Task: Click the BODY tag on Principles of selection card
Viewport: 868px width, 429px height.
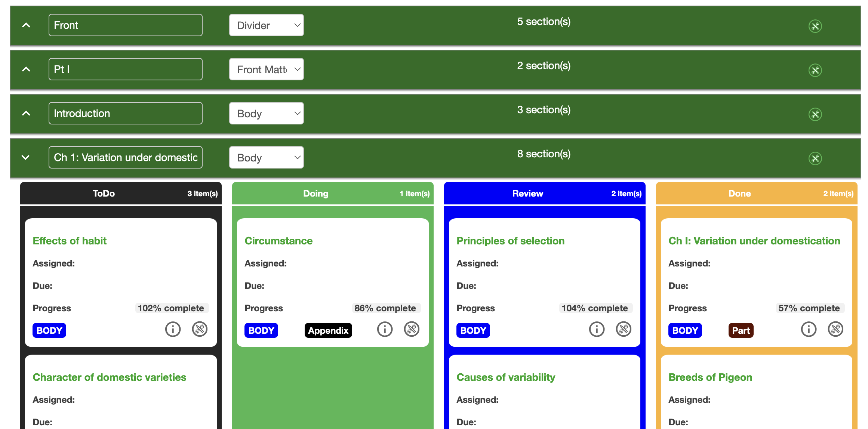Action: point(473,330)
